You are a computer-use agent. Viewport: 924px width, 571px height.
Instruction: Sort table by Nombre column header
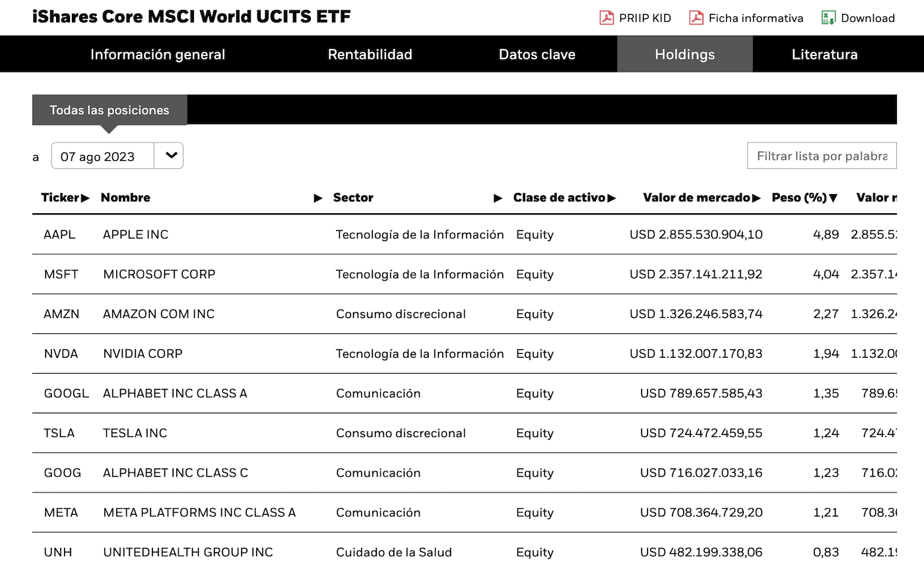point(125,197)
